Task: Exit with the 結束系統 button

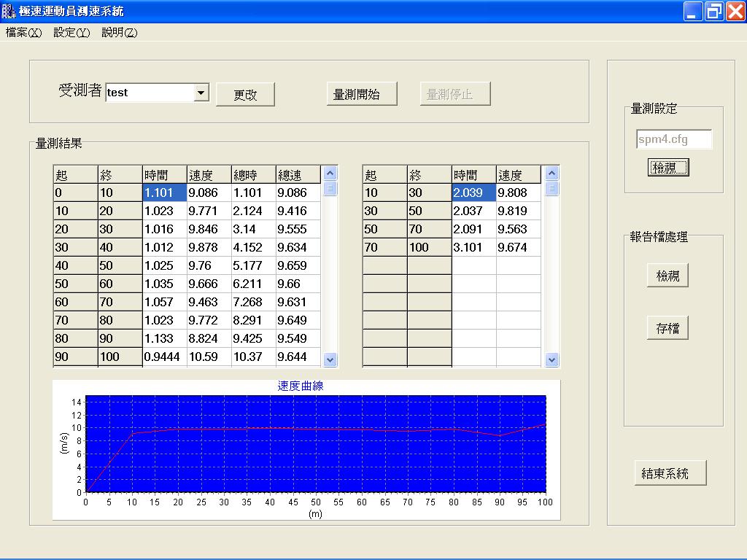Action: [670, 472]
